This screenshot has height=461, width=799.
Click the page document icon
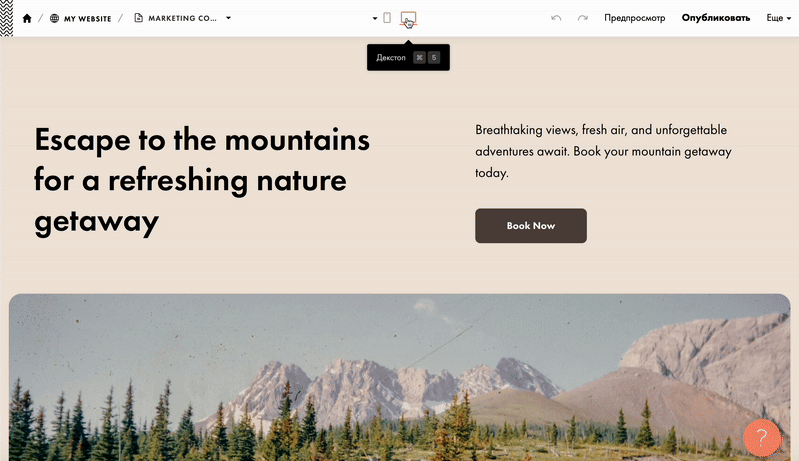pos(138,18)
